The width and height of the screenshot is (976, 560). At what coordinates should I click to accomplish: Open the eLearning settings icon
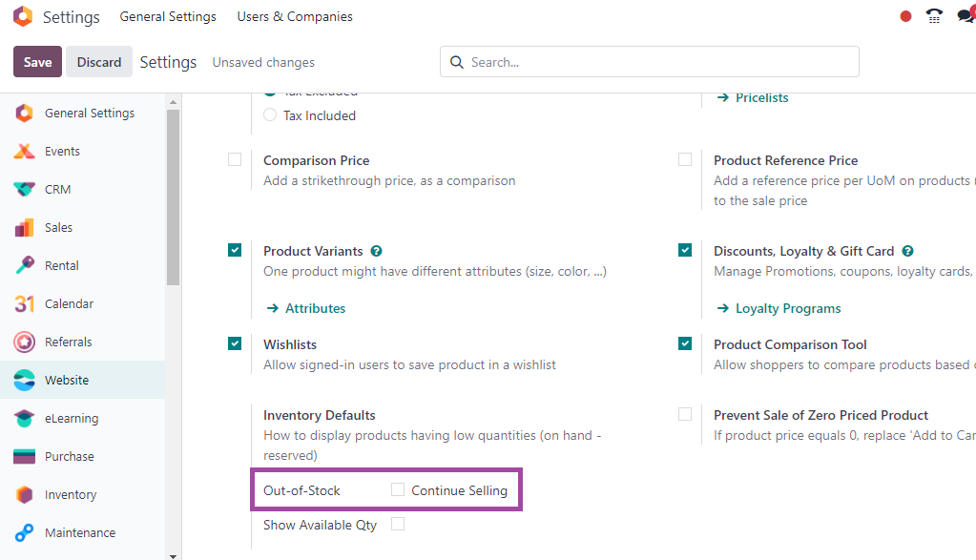coord(25,418)
